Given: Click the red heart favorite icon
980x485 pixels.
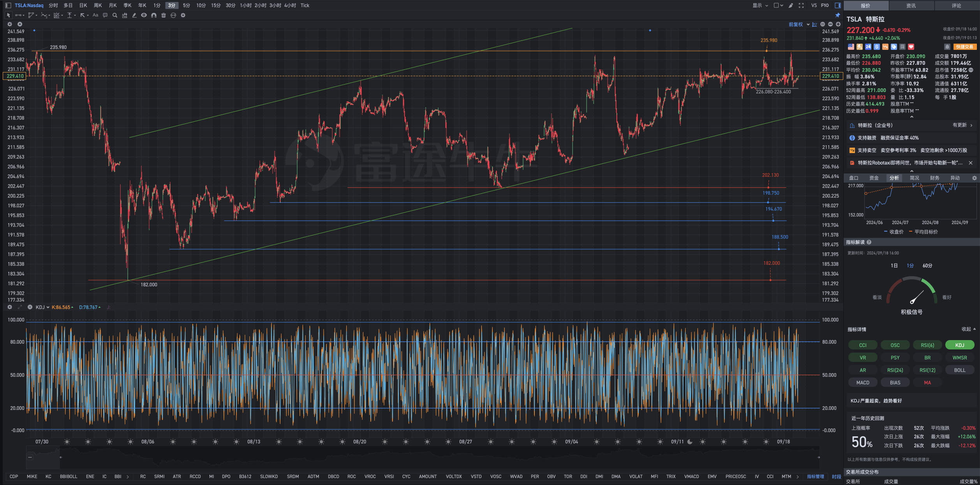Looking at the screenshot, I should click(911, 47).
